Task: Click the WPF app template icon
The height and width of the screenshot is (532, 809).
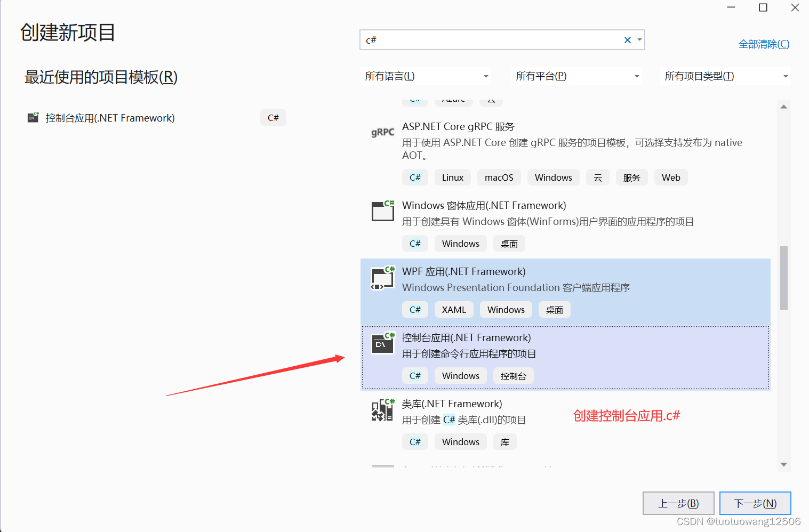Action: pyautogui.click(x=383, y=278)
